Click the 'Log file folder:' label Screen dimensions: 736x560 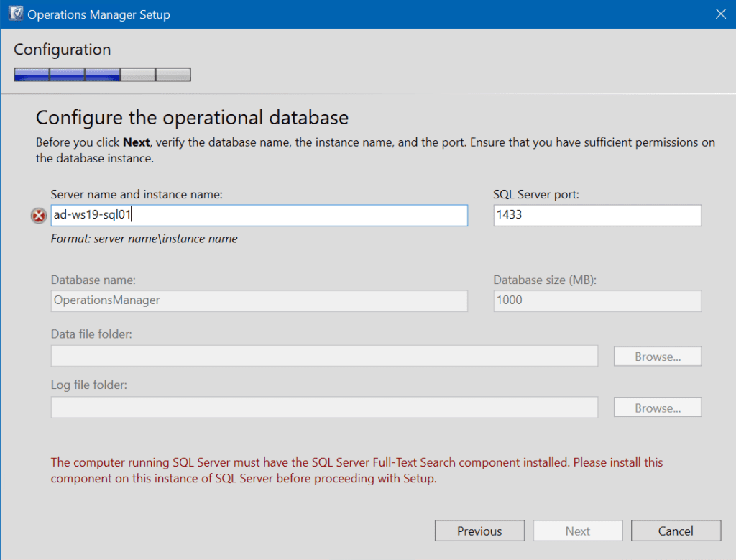coord(88,385)
